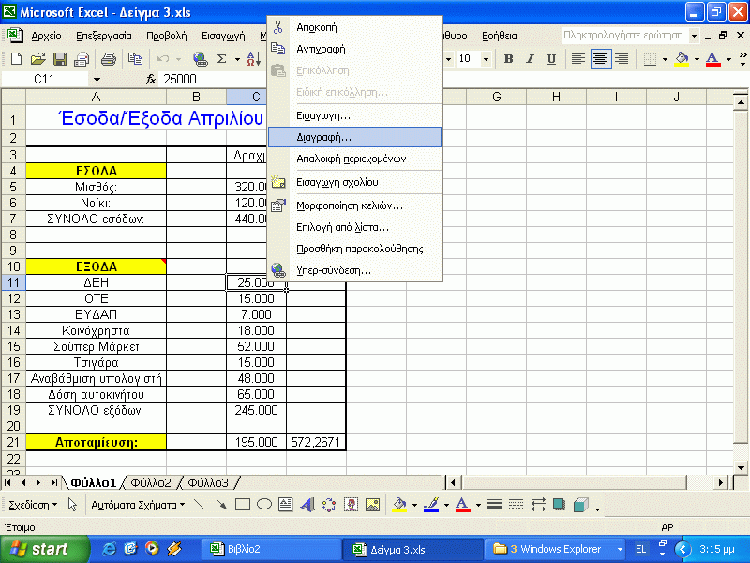
Task: Switch to Βιβλίο2 taskbar button
Action: [271, 549]
